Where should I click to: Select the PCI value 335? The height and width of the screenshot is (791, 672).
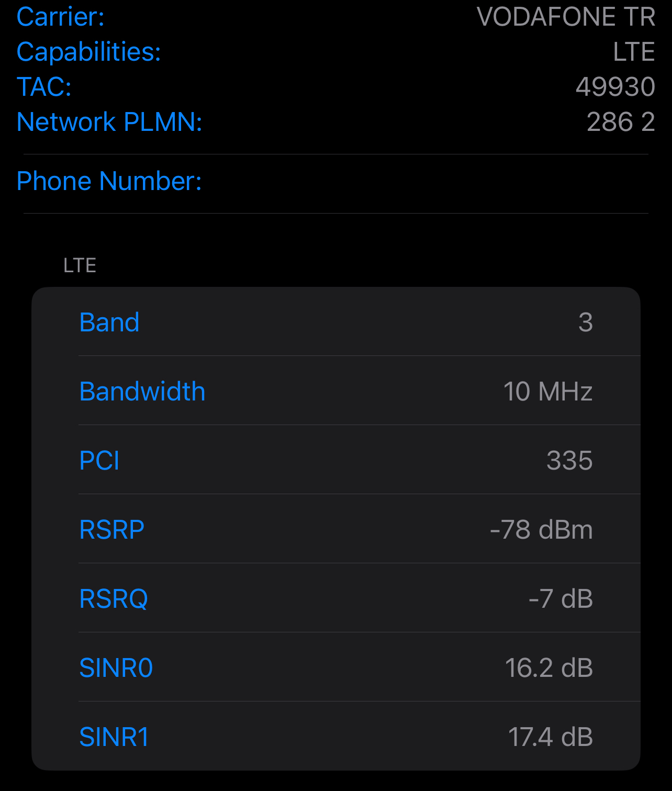pos(569,461)
